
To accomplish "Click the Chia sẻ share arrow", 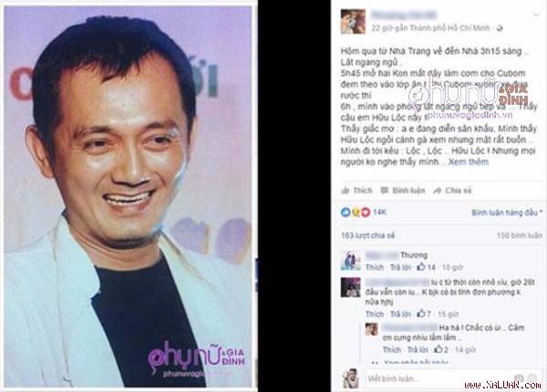I will coord(438,191).
